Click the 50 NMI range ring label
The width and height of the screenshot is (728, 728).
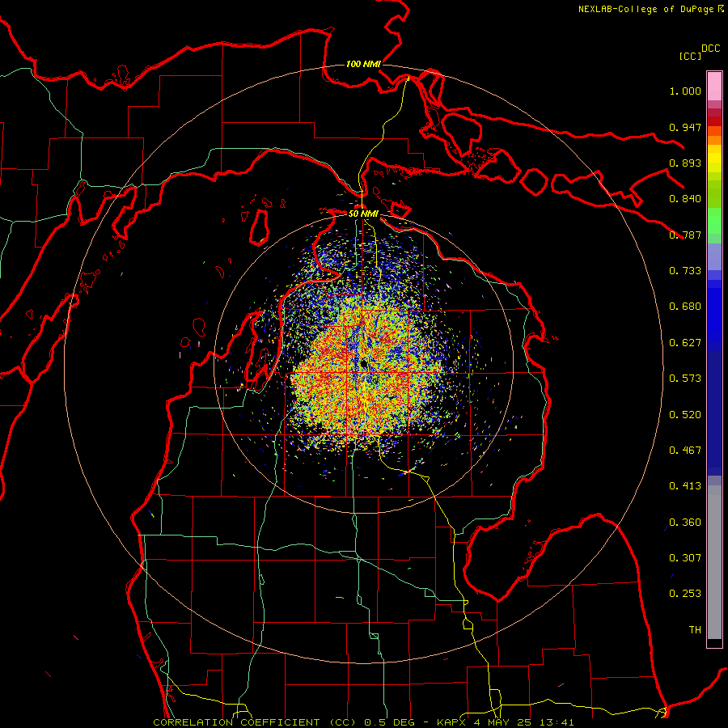point(363,214)
